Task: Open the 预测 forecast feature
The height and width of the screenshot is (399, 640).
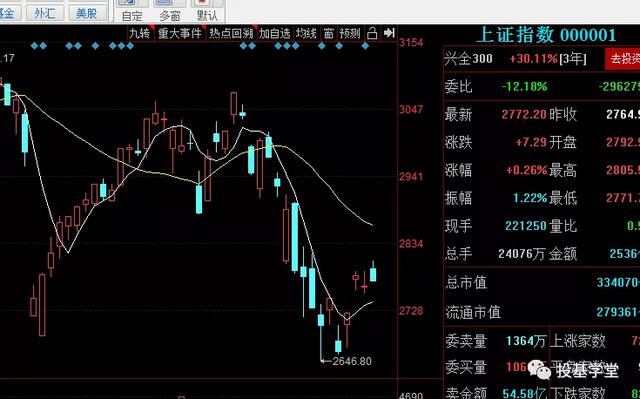Action: click(350, 33)
